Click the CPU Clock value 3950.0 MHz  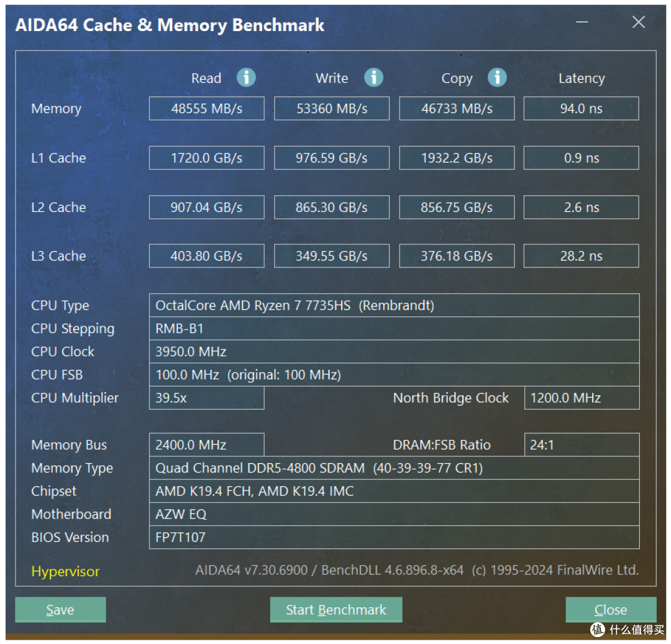pyautogui.click(x=394, y=352)
